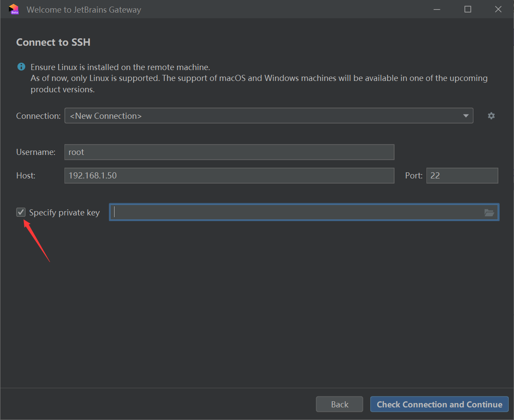Click into the Username field
514x420 pixels.
pos(229,152)
